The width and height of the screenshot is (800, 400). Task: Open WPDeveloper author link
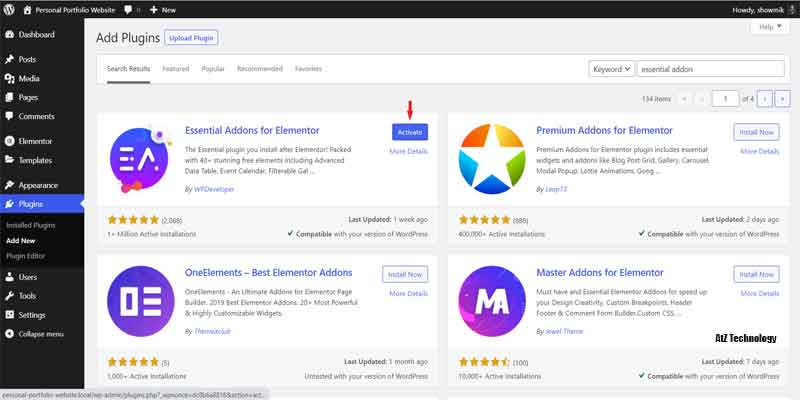pos(214,189)
